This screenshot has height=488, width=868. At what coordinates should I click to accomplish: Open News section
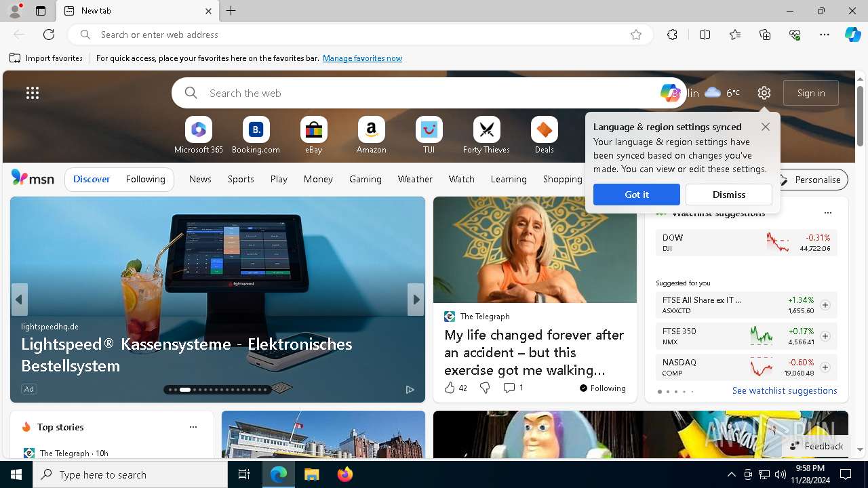coord(200,179)
